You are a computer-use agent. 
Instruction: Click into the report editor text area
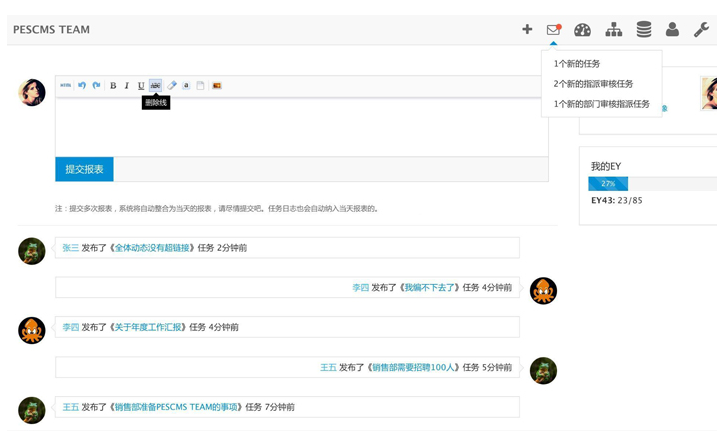pyautogui.click(x=302, y=127)
